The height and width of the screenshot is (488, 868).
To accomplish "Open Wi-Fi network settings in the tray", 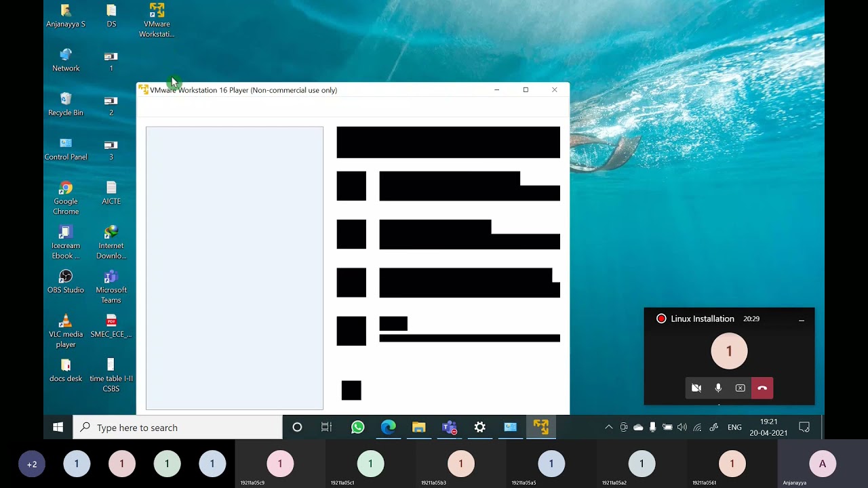I will (x=697, y=427).
